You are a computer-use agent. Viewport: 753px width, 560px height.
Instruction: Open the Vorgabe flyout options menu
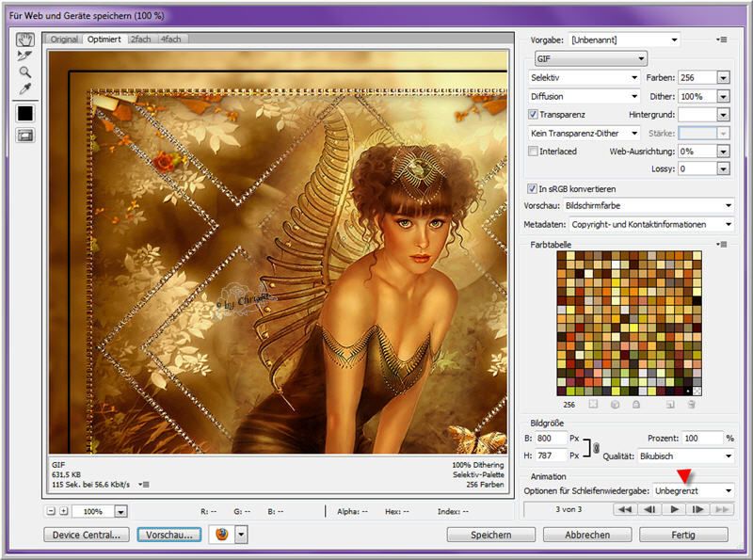coord(721,40)
